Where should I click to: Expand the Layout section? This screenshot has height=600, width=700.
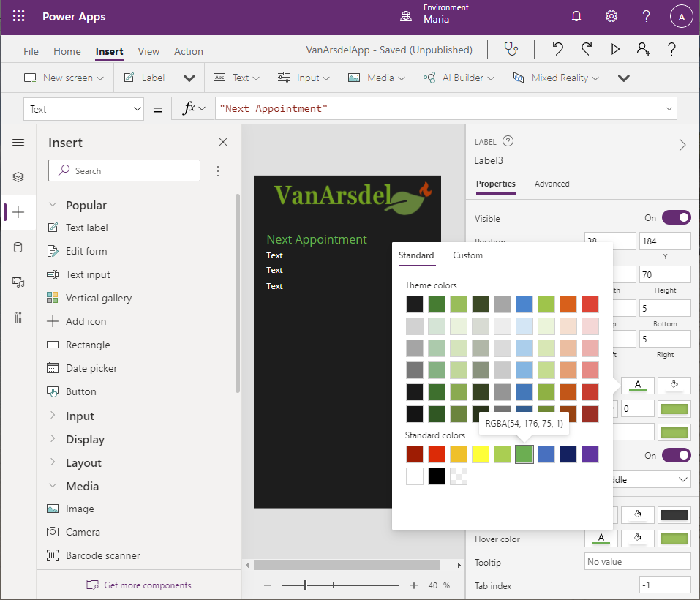click(52, 462)
